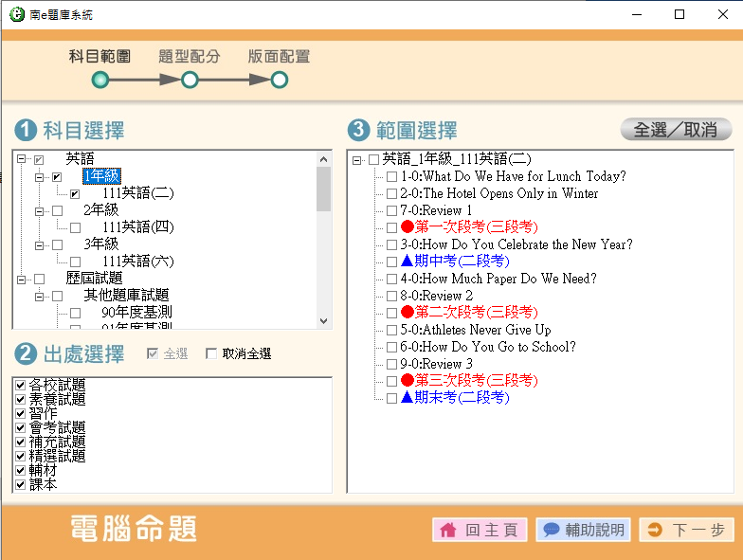Click the blue triangle icon of 期中考

[x=408, y=262]
